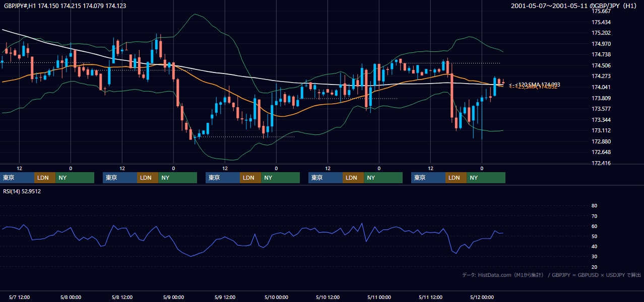Select the 175.202 price axis label
The width and height of the screenshot is (644, 302).
pyautogui.click(x=601, y=33)
